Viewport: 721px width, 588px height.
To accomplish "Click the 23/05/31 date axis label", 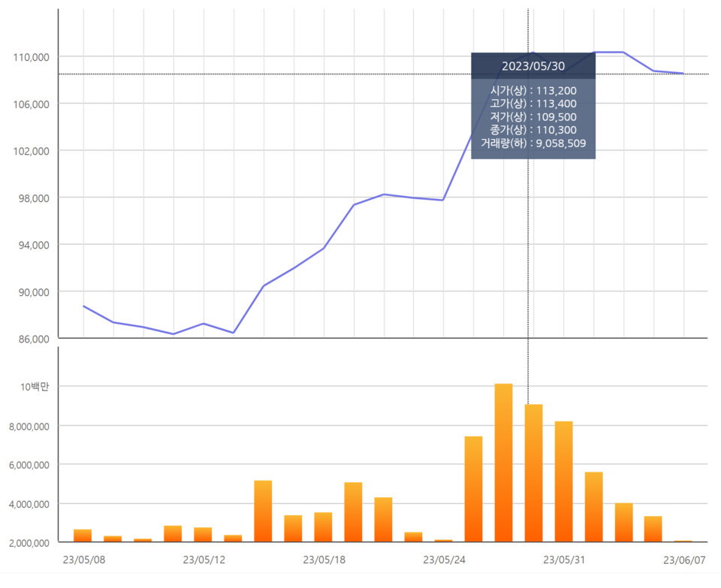I will (564, 559).
